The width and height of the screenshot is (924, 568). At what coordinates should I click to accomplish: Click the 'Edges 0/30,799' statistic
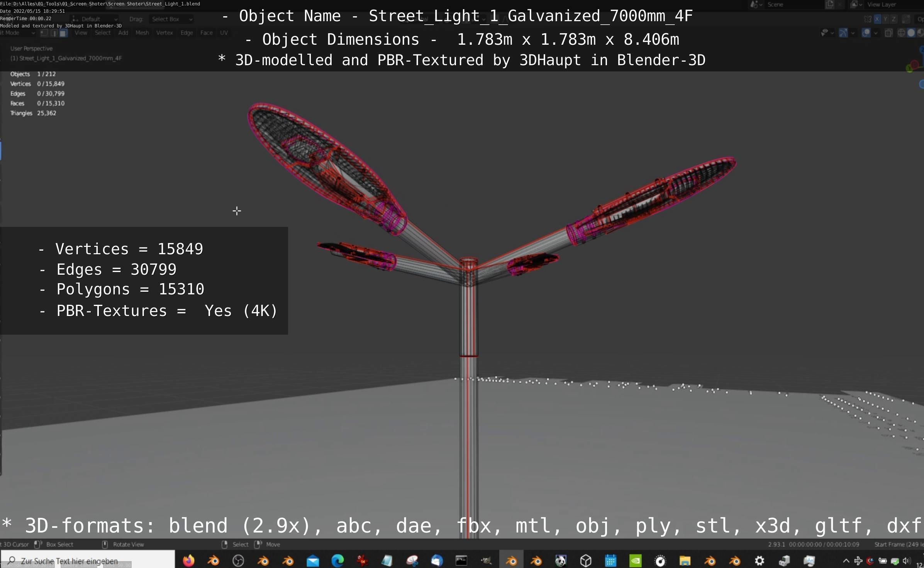[37, 94]
